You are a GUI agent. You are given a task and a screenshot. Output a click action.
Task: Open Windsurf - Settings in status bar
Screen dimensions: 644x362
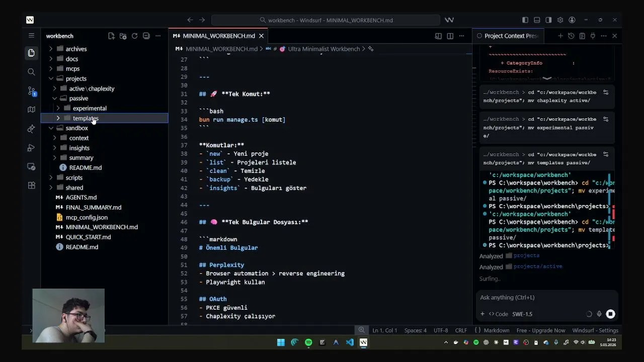point(595,330)
